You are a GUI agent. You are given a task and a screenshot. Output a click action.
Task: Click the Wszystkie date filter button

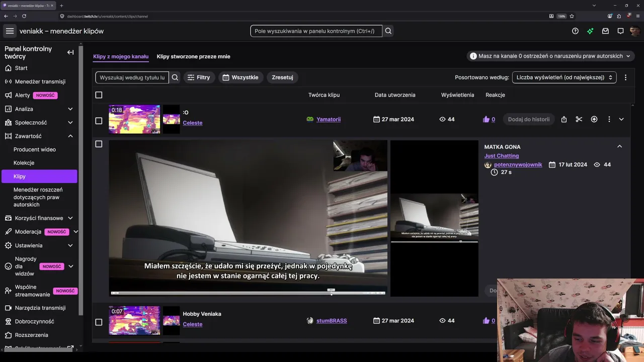240,77
